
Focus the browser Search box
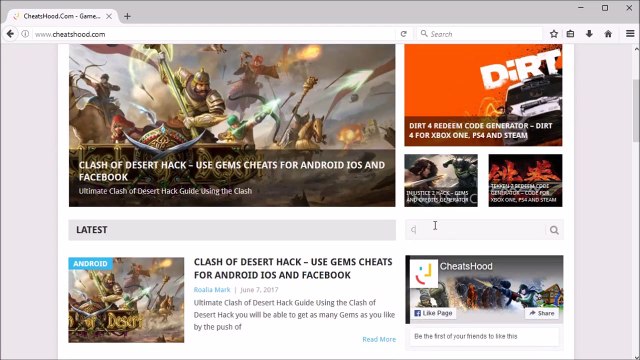coord(480,34)
